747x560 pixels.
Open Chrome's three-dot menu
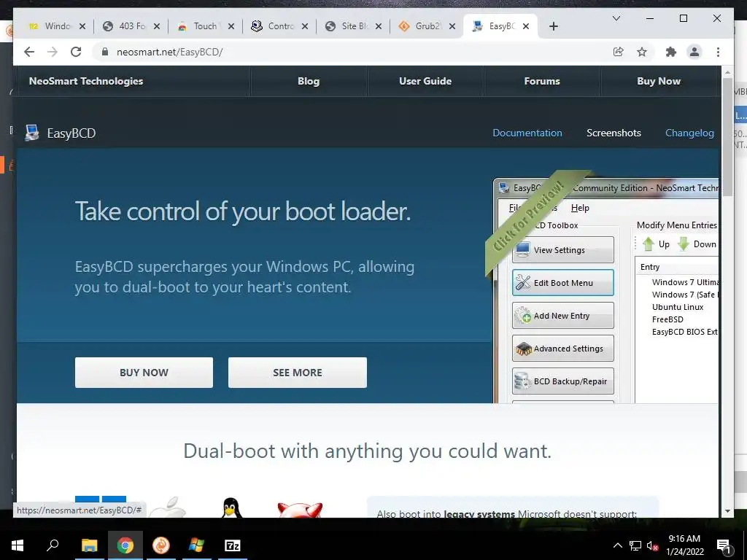click(x=718, y=52)
